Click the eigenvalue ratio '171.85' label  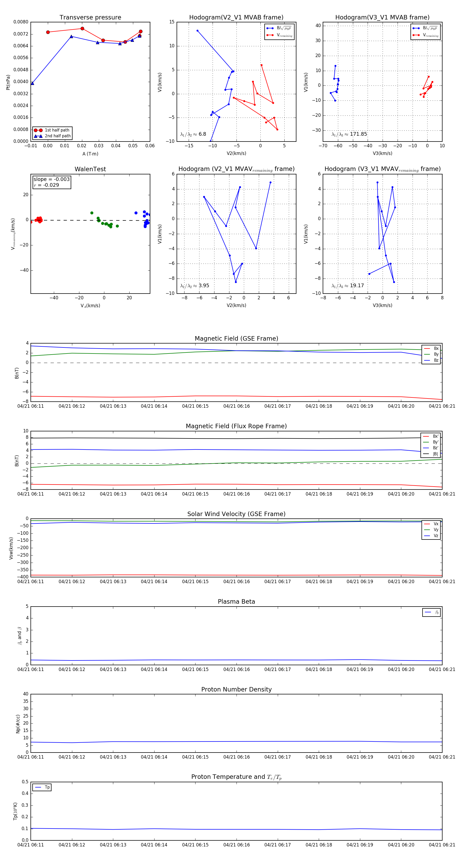click(x=358, y=134)
